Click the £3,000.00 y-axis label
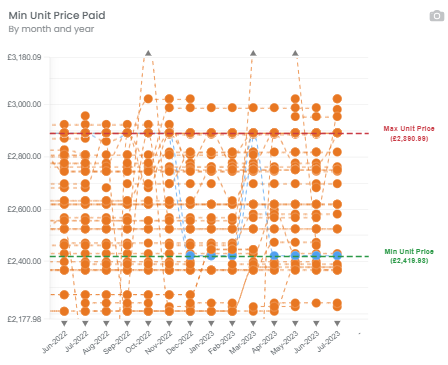 click(x=24, y=104)
